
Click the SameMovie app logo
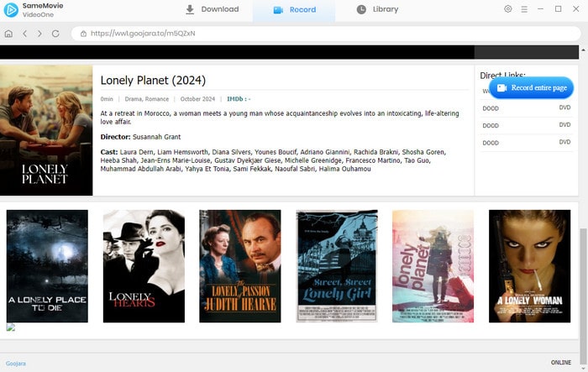pos(11,10)
